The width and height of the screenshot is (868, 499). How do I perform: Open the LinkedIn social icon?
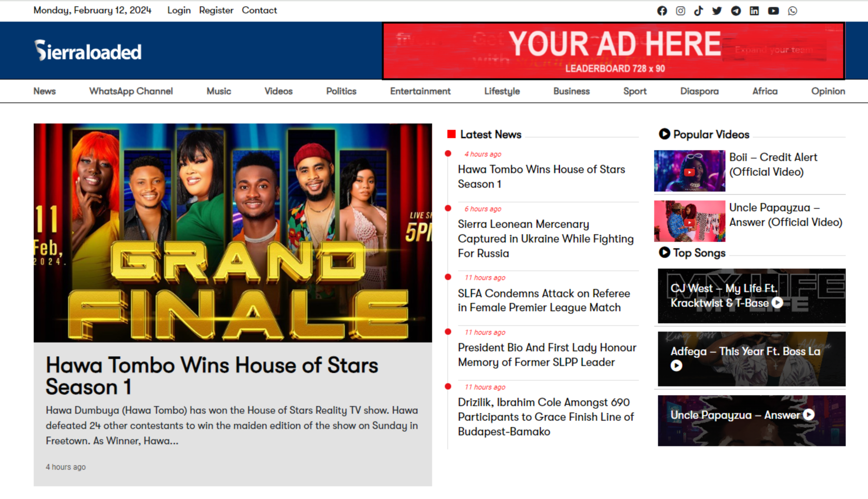point(754,11)
